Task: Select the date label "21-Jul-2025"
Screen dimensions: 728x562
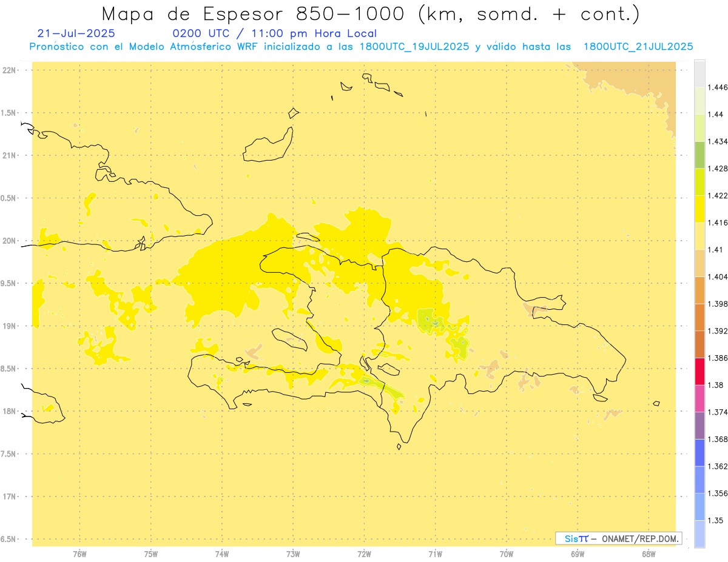Action: (76, 34)
